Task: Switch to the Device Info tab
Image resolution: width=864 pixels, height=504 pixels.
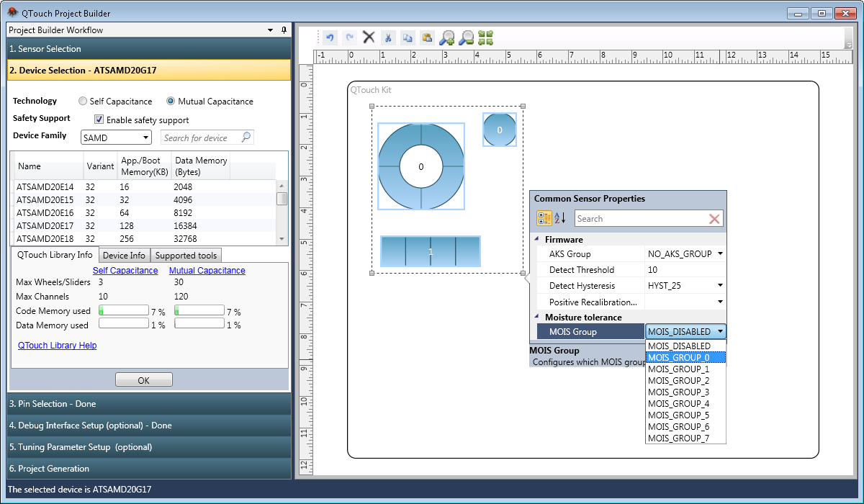Action: coord(124,256)
